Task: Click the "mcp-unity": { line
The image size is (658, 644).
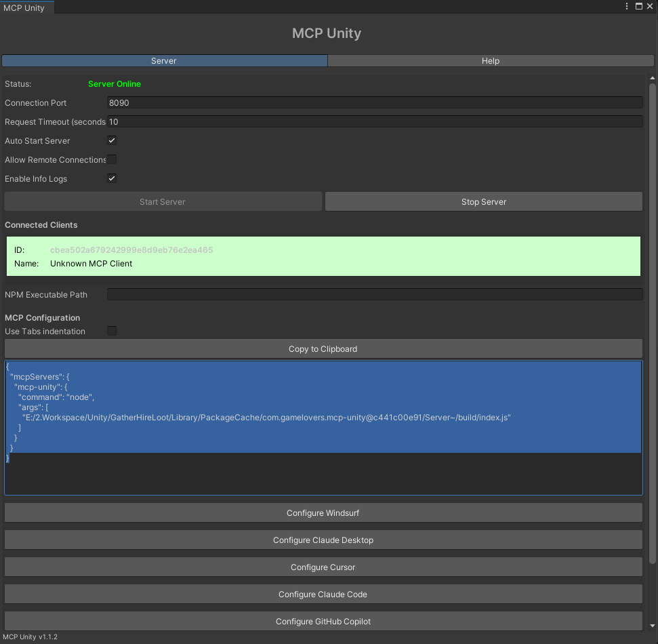Action: click(41, 387)
